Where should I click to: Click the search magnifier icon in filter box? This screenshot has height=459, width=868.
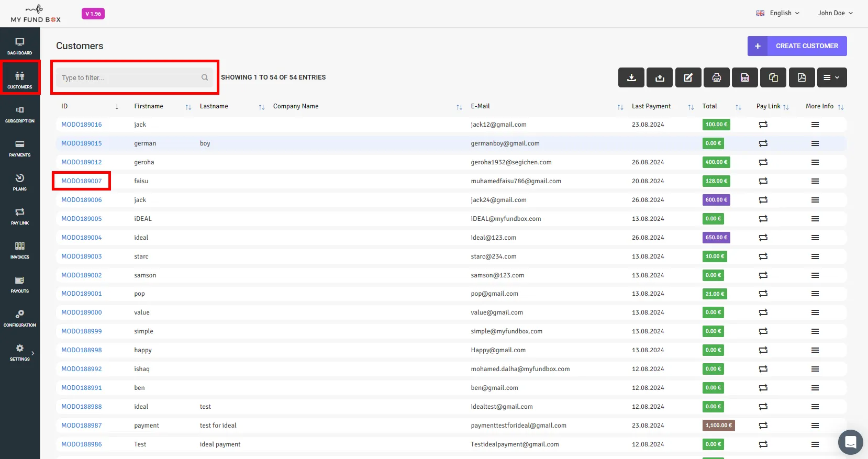click(x=205, y=77)
